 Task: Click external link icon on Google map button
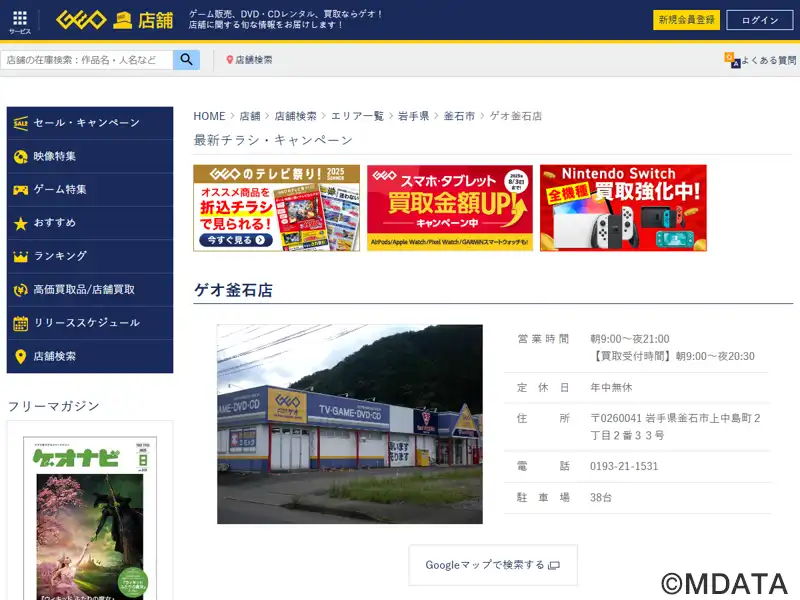554,565
